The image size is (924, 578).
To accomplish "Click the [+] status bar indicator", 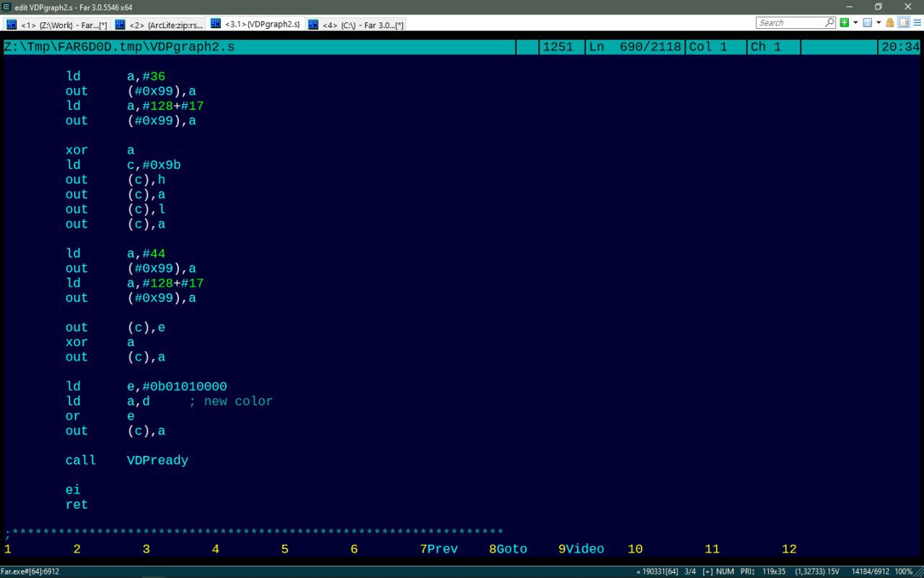I will point(708,571).
